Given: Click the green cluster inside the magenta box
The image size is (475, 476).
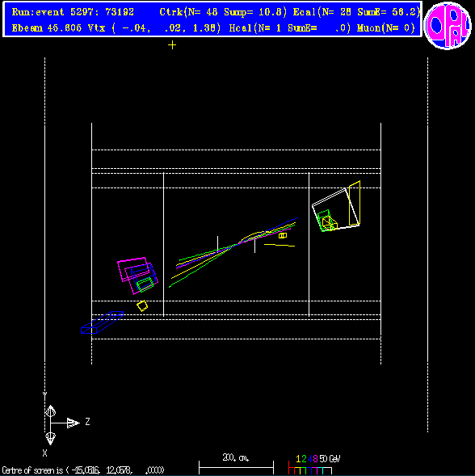Looking at the screenshot, I should (x=145, y=284).
